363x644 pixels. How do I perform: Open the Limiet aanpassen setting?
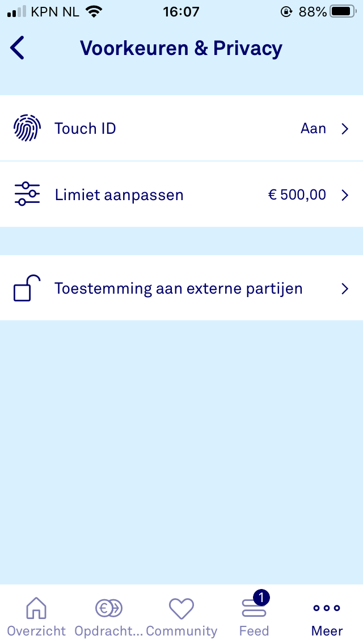[x=181, y=194]
